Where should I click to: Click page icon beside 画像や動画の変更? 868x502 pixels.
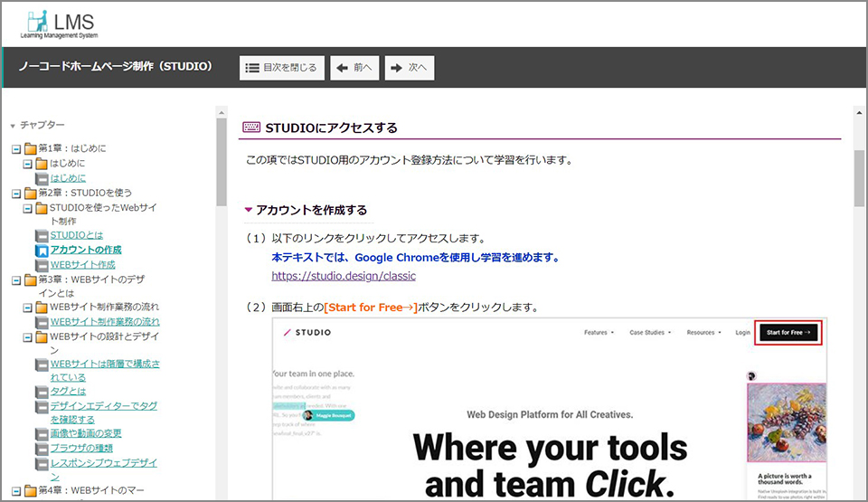[42, 434]
